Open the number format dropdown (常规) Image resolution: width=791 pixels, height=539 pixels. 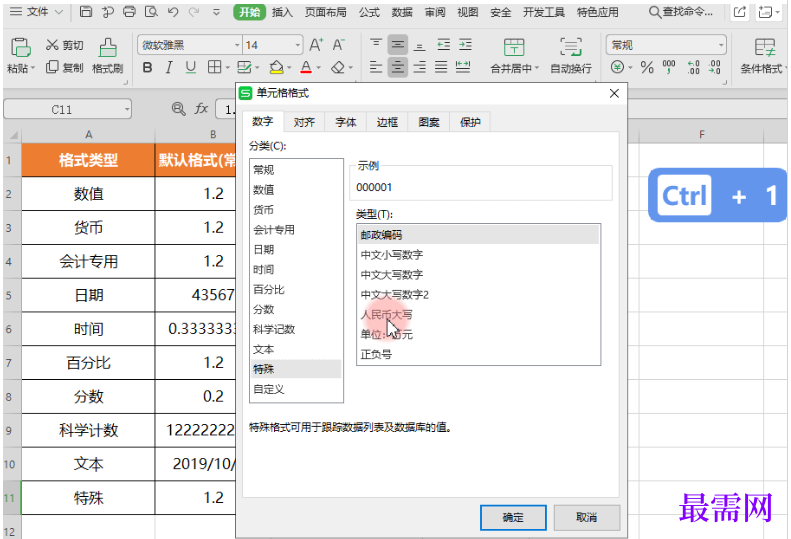coord(721,45)
